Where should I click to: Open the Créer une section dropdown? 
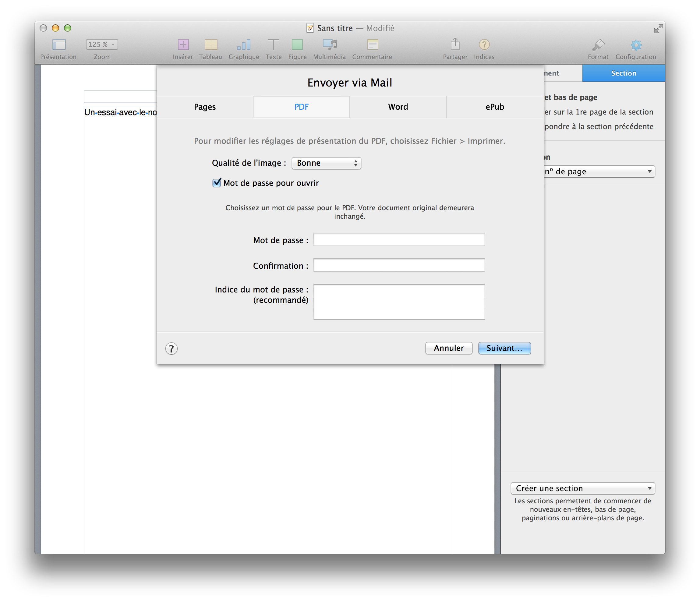pyautogui.click(x=582, y=488)
